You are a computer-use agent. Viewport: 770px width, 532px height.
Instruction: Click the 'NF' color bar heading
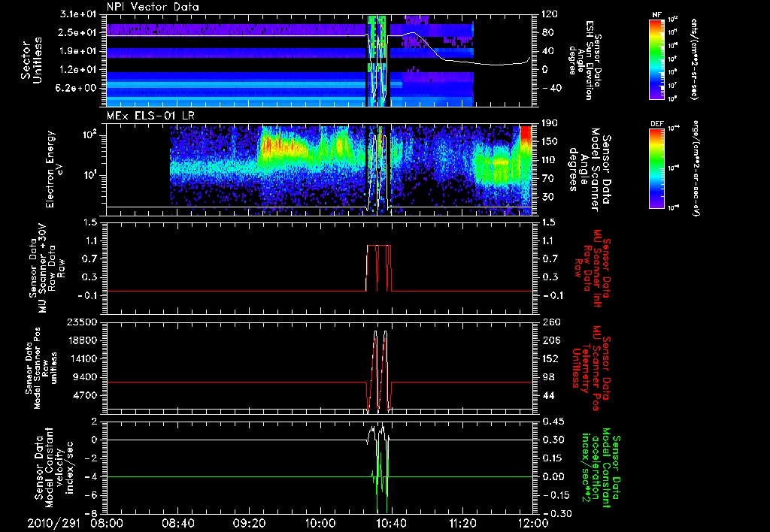656,15
